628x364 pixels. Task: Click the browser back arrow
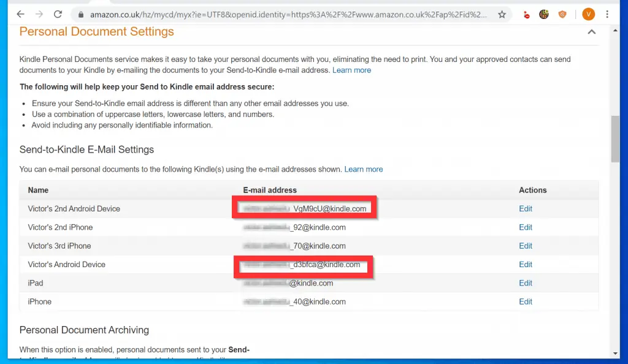tap(20, 14)
